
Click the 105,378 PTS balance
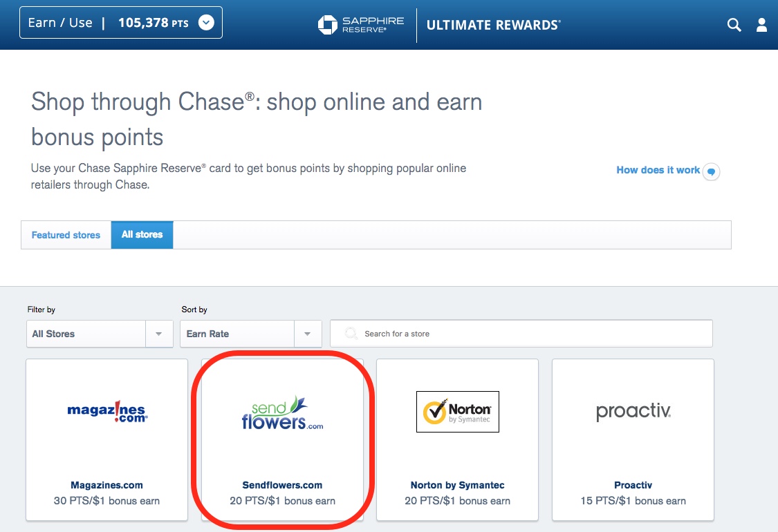tap(154, 23)
